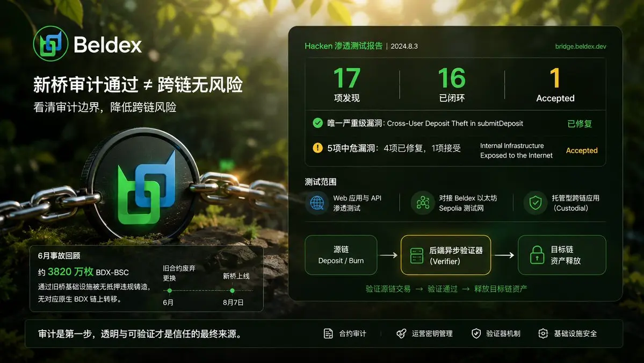The image size is (644, 363).
Task: Click the 基础设施安全 footer label
Action: click(575, 334)
